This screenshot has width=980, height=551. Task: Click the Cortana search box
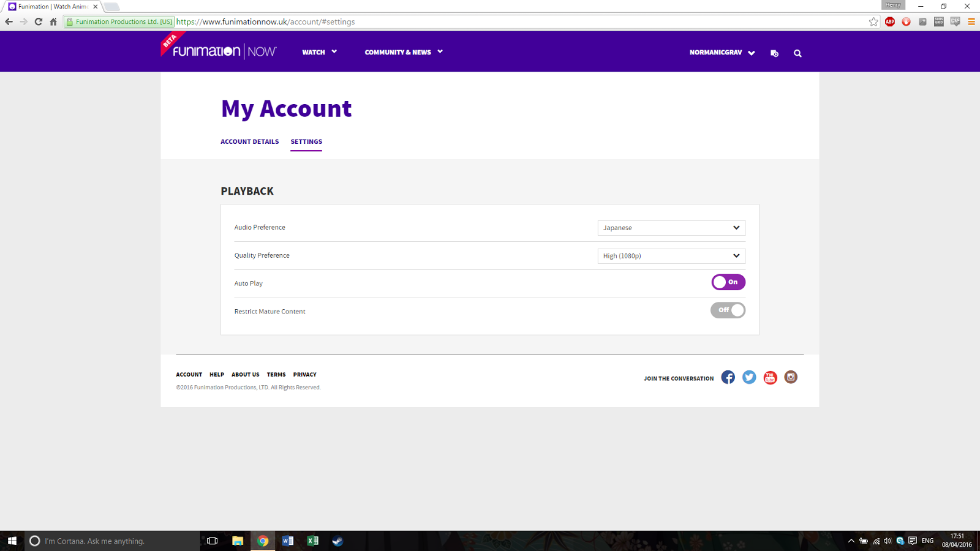click(x=112, y=541)
